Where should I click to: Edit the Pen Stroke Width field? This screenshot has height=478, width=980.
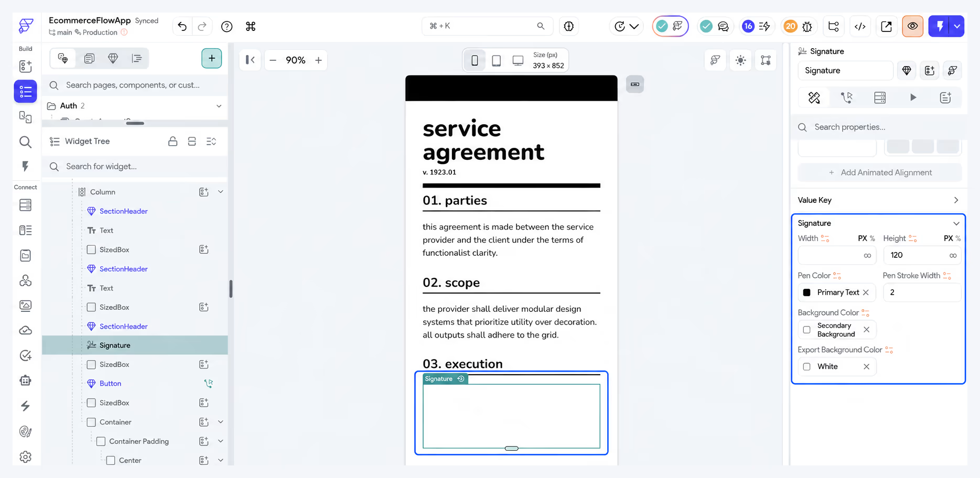coord(922,292)
